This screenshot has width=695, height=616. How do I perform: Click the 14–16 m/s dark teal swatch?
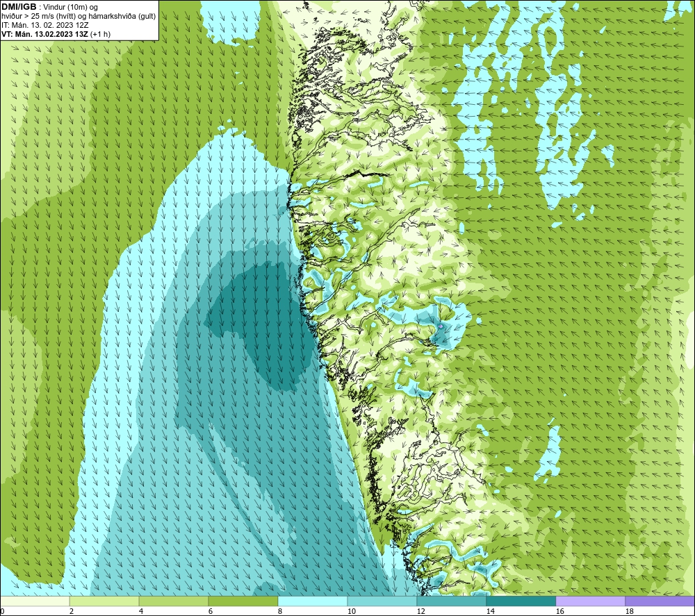click(x=521, y=601)
